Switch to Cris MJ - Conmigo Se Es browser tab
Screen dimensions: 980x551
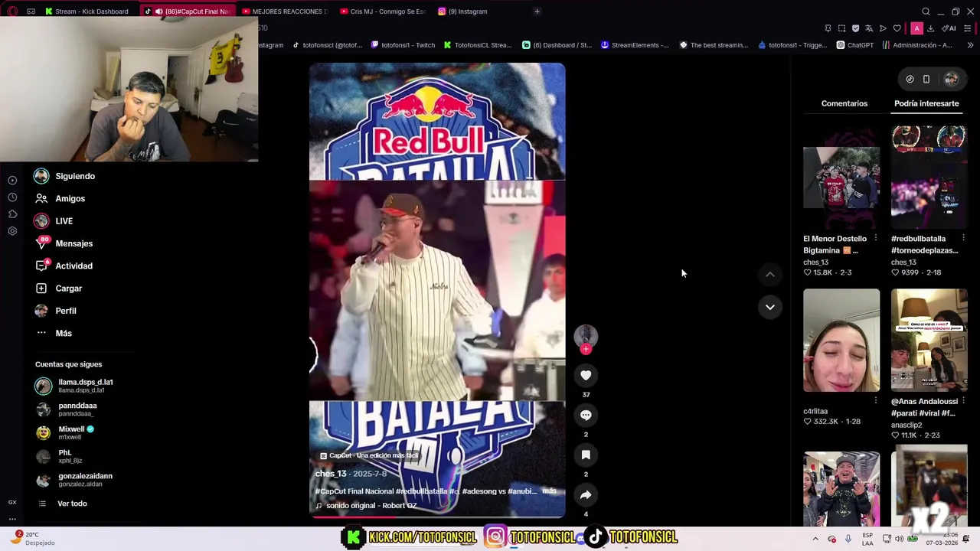382,11
